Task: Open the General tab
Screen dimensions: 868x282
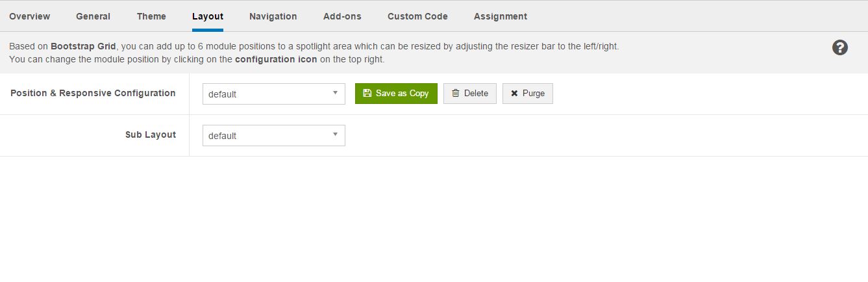Action: [x=93, y=16]
